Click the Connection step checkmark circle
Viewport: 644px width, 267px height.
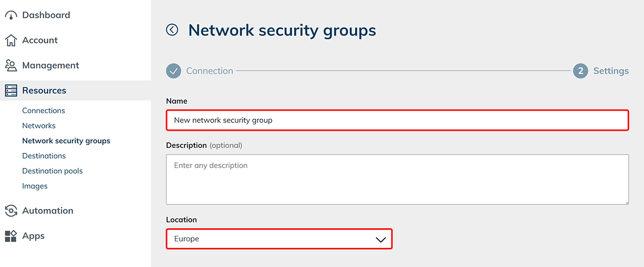coord(174,71)
